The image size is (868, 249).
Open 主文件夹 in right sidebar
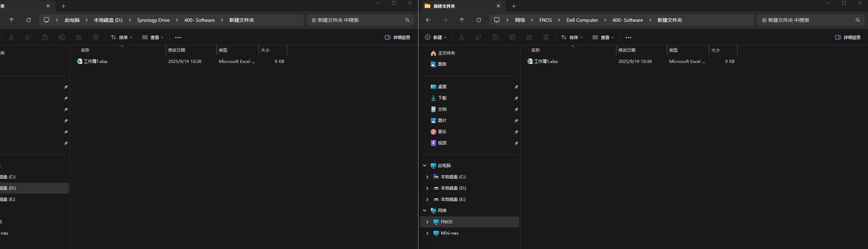coord(443,53)
